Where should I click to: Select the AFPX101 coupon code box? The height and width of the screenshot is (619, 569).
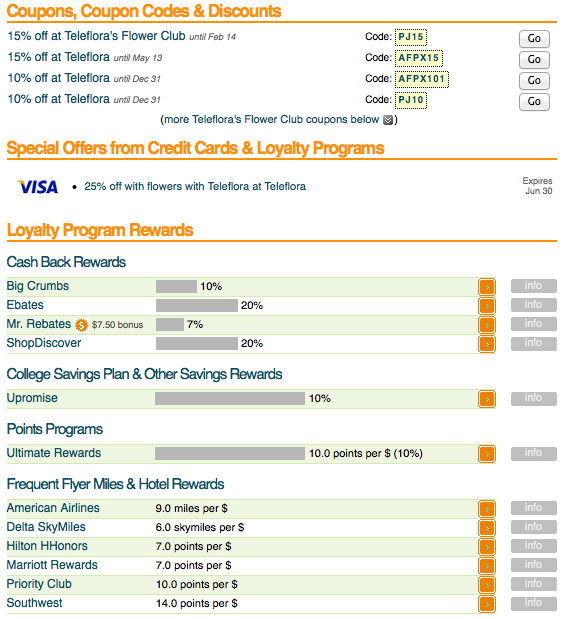422,79
